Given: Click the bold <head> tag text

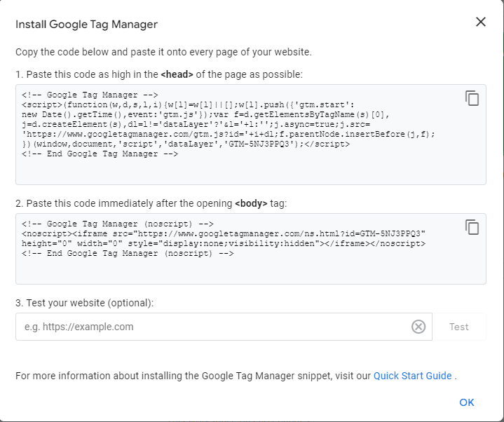Looking at the screenshot, I should pos(177,74).
